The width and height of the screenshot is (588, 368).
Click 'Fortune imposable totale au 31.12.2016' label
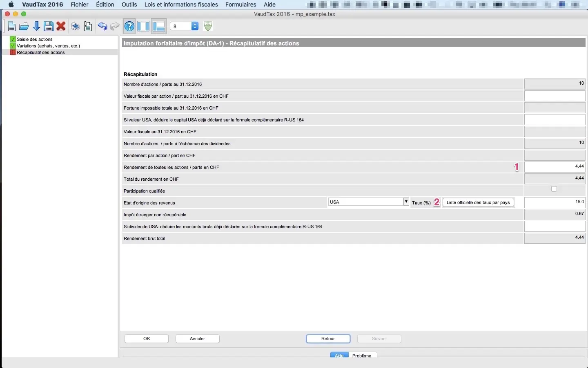pyautogui.click(x=171, y=108)
